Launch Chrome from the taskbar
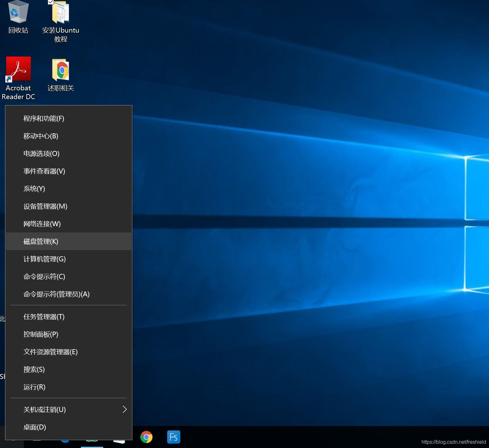Image resolution: width=489 pixels, height=448 pixels. tap(146, 437)
